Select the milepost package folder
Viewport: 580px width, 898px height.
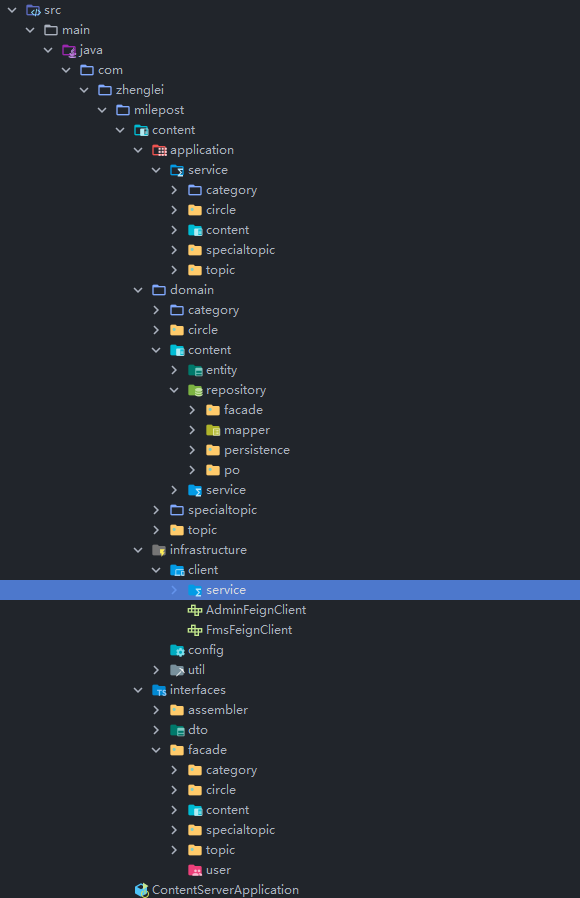point(159,110)
